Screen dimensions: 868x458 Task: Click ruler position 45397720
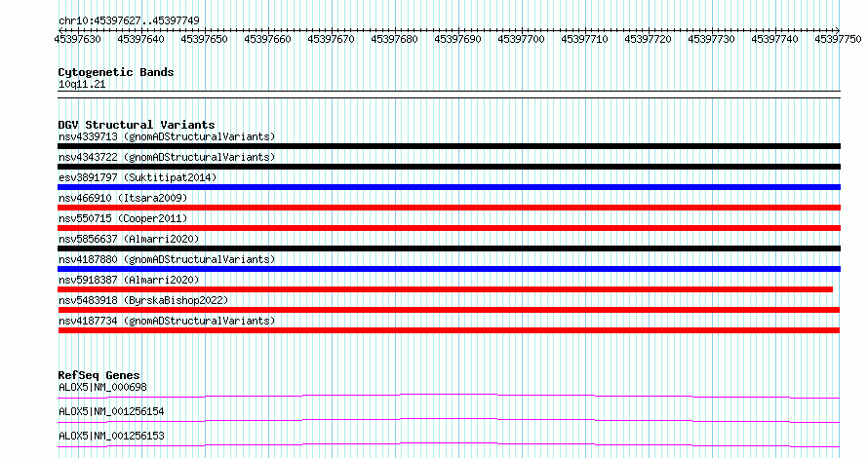(x=648, y=39)
